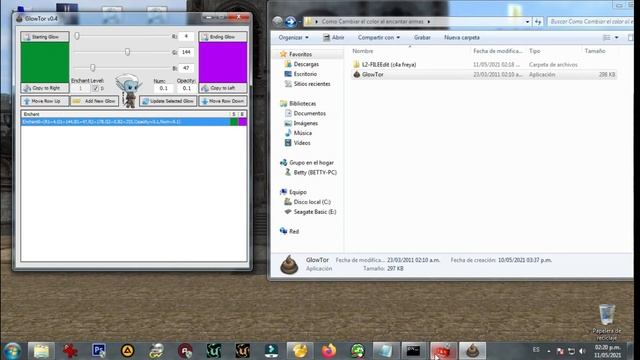Click Grabar in the Explorer toolbar
This screenshot has width=640, height=360.
click(x=422, y=38)
